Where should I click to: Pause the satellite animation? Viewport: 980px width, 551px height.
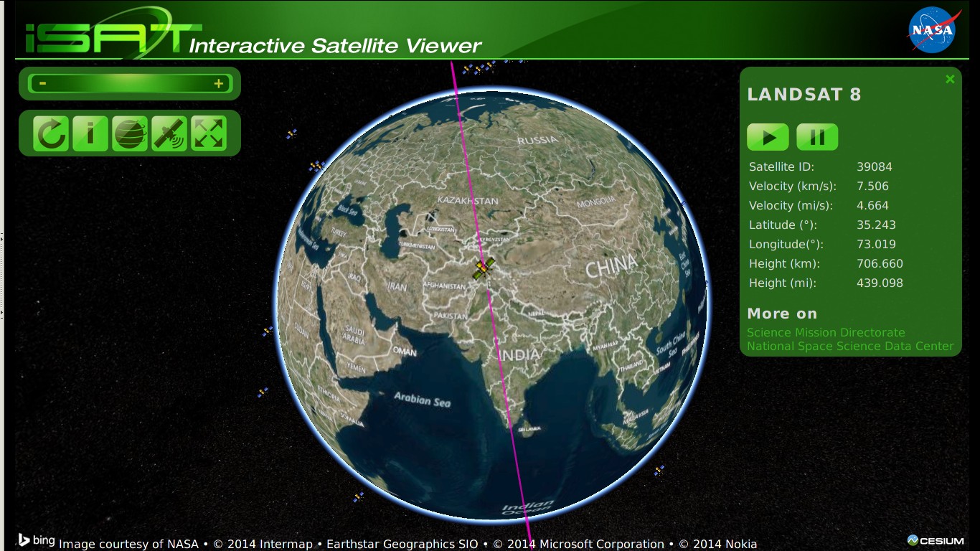click(x=817, y=136)
